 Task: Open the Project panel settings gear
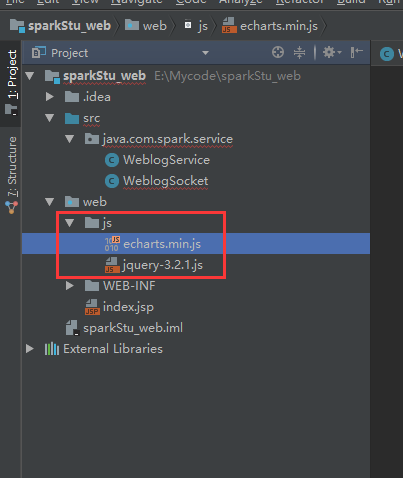coord(332,52)
